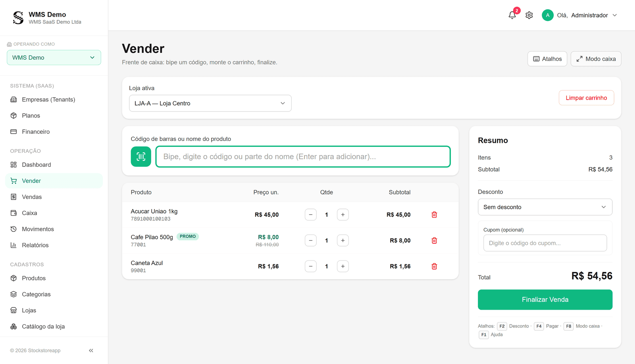Image resolution: width=635 pixels, height=364 pixels.
Task: Go to Empresas (Tenants)
Action: (54, 100)
